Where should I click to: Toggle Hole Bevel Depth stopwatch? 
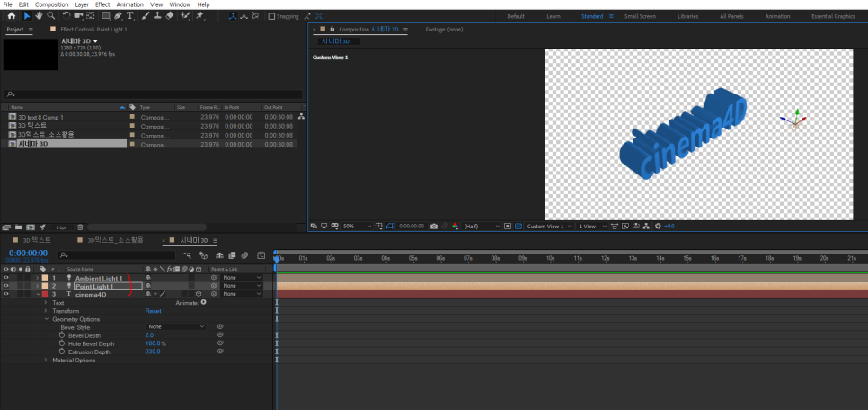(62, 343)
